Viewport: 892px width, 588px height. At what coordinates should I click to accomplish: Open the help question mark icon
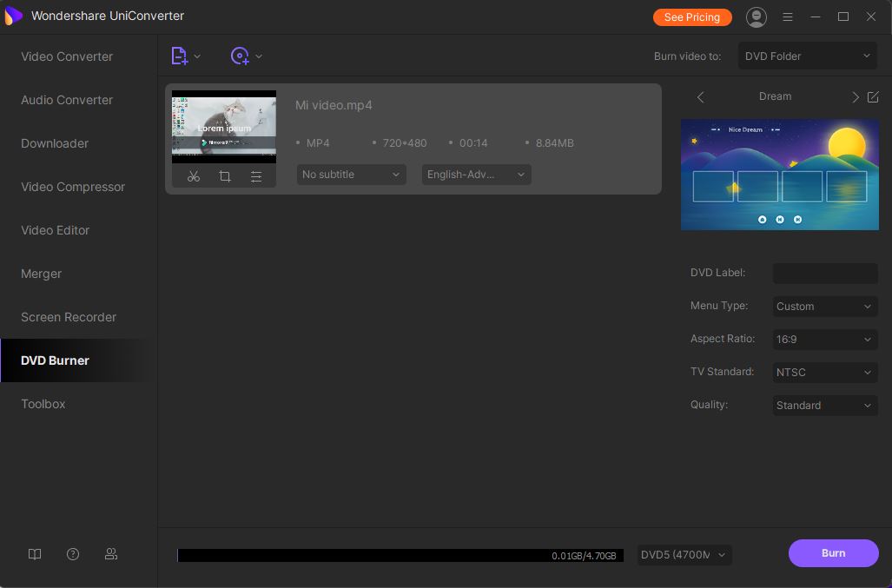[73, 554]
